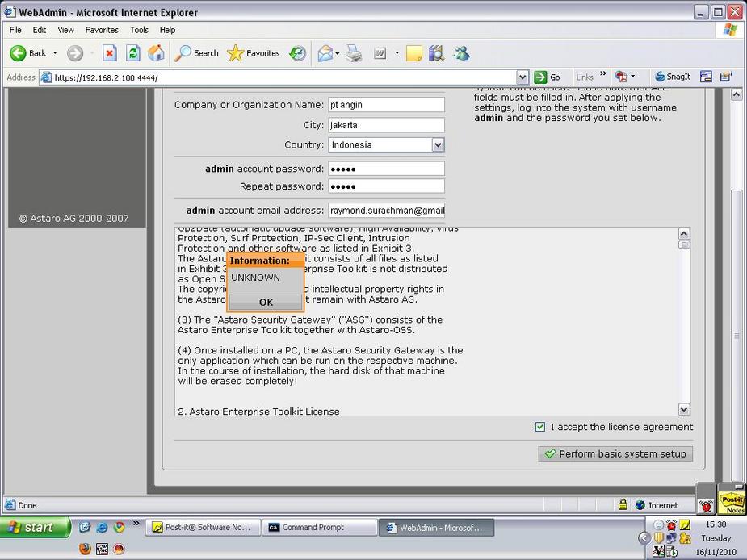This screenshot has height=560, width=747.
Task: Open the Back button history dropdown arrow
Action: 55,53
